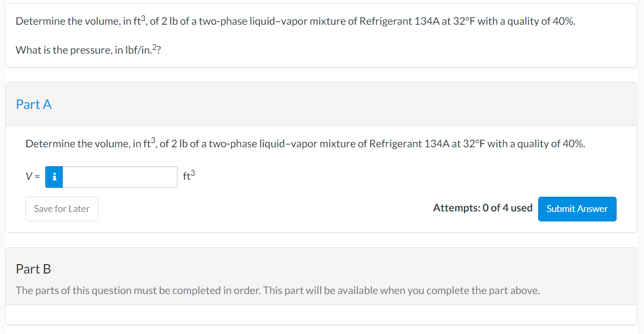
Task: Click the ft³ unit label
Action: click(188, 176)
